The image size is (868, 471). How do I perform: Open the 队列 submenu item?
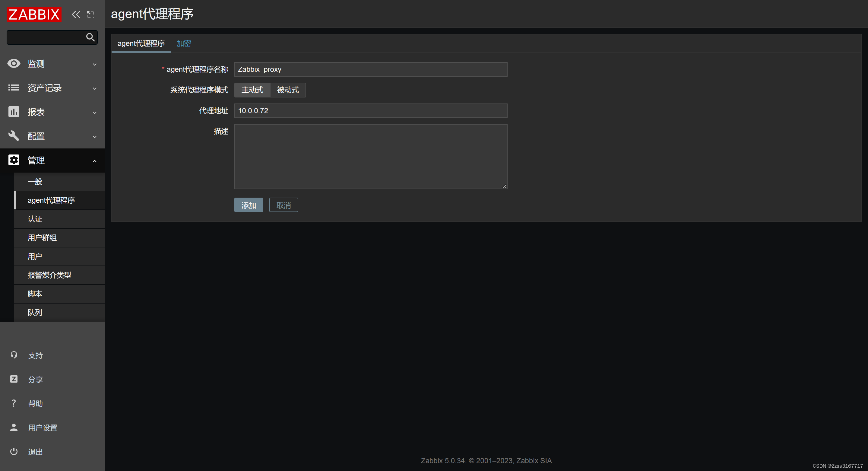[x=59, y=313]
